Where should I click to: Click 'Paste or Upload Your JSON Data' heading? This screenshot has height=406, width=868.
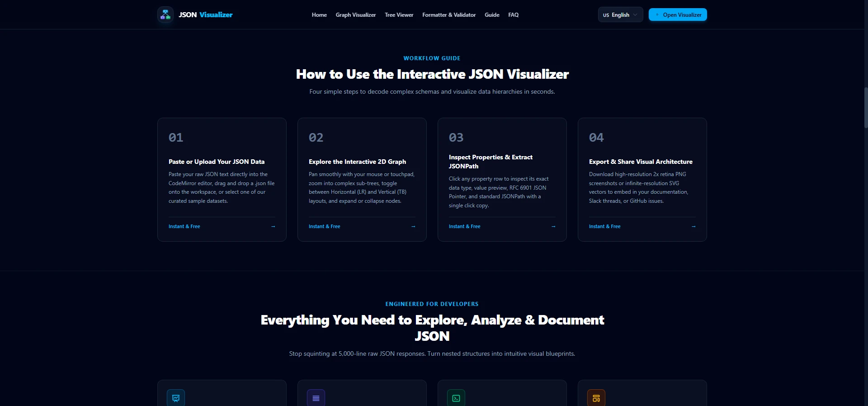click(x=217, y=162)
